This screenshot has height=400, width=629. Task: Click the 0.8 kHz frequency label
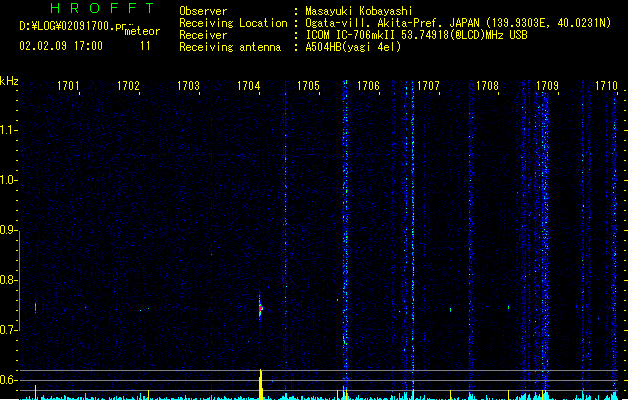pyautogui.click(x=7, y=280)
